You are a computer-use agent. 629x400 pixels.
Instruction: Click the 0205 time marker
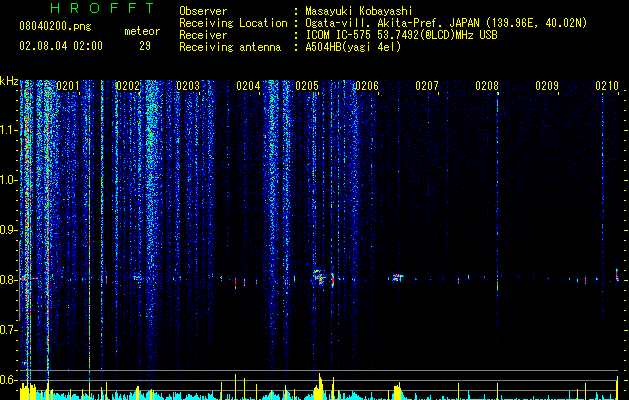click(307, 85)
